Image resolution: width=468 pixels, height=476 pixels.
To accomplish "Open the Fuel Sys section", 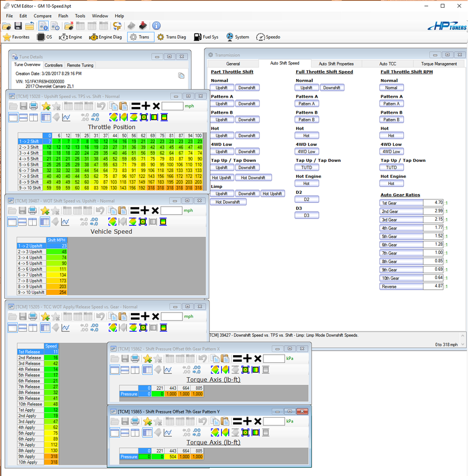I will pyautogui.click(x=206, y=37).
